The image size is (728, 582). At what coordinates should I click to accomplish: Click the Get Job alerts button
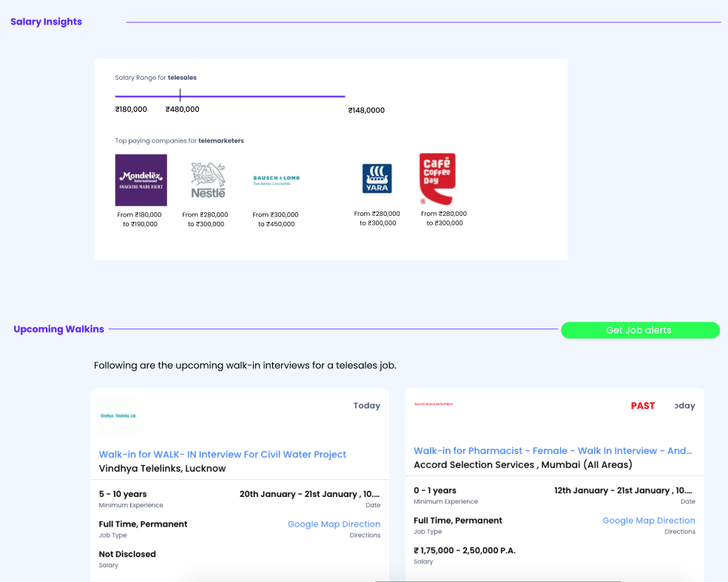pos(640,330)
